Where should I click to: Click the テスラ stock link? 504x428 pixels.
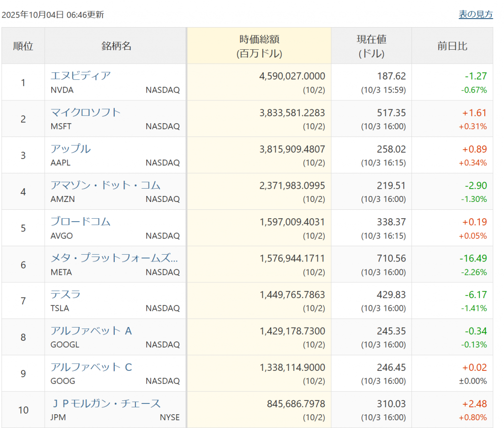(x=65, y=295)
